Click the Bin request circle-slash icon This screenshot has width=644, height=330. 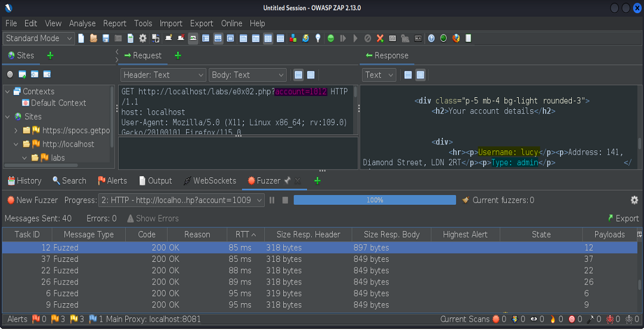(367, 39)
